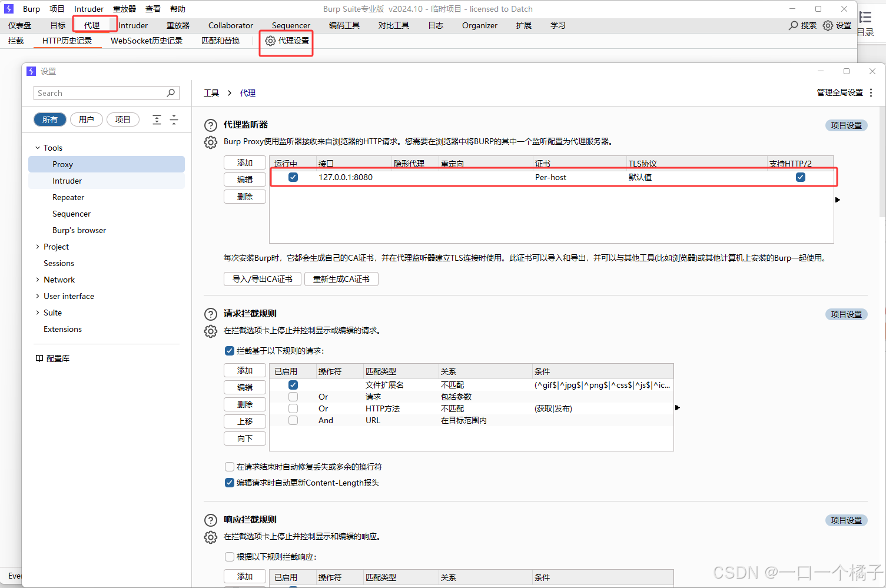Click the magnifier icon in settings Search box
The image size is (886, 588).
pyautogui.click(x=171, y=93)
